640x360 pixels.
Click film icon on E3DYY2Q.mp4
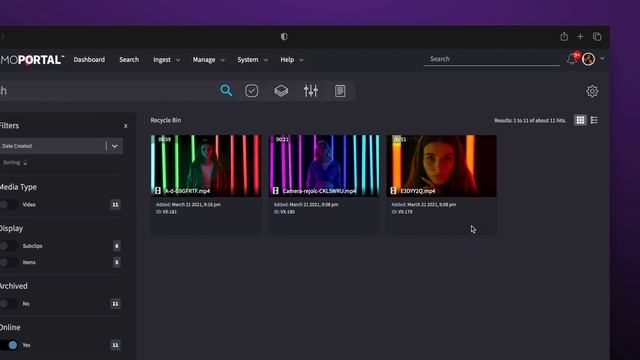[x=393, y=191]
